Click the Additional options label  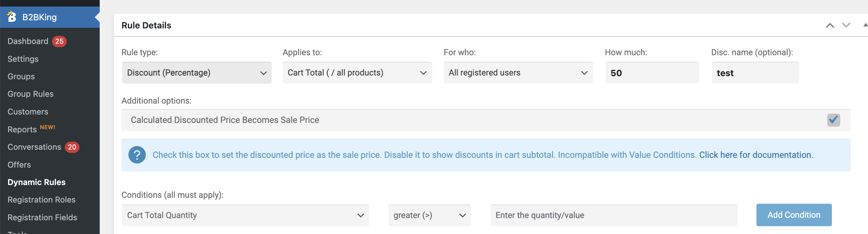point(156,101)
